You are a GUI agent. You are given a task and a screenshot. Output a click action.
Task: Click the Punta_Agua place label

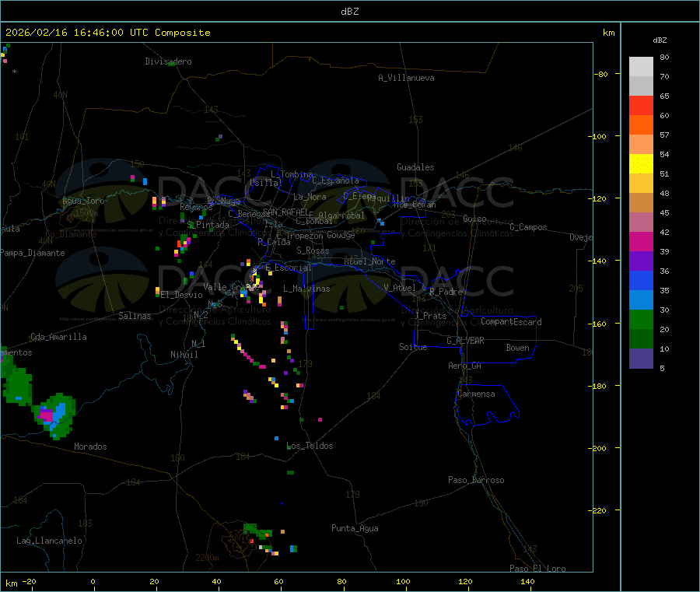pos(355,528)
